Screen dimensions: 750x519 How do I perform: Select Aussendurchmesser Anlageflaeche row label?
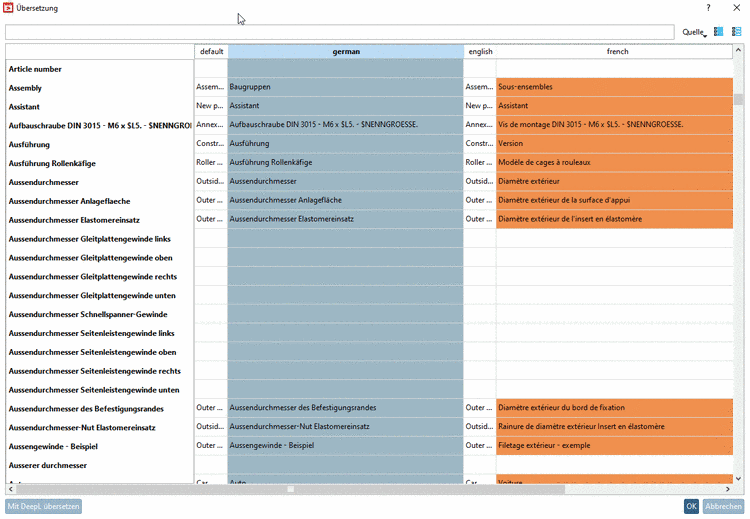coord(69,201)
